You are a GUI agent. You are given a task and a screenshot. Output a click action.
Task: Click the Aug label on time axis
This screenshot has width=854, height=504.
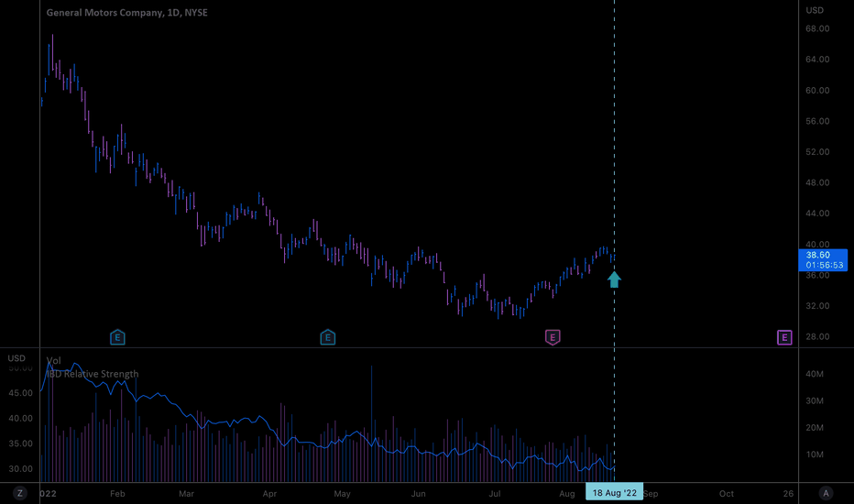[x=567, y=494]
